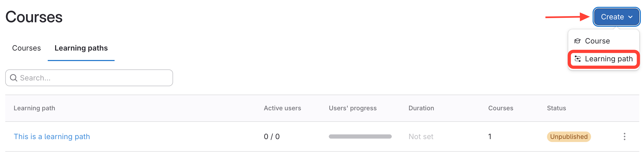Click the path icon beside Learning path option

(577, 59)
